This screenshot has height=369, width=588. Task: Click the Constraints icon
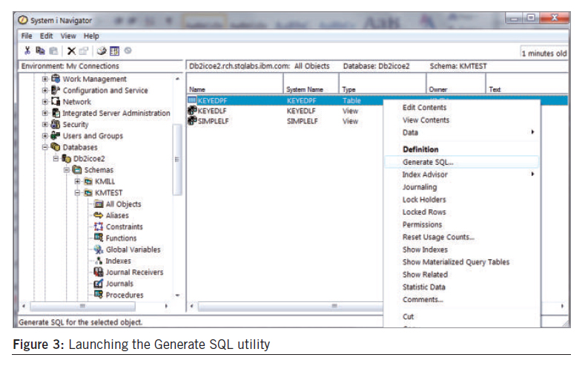pos(99,226)
